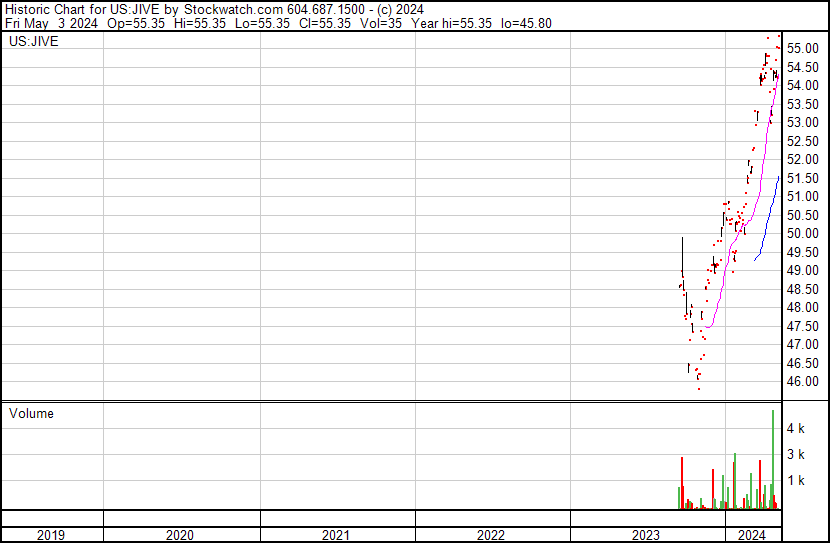Click the 48.50 price axis label
Viewport: 830px width, 543px height.
click(x=802, y=289)
